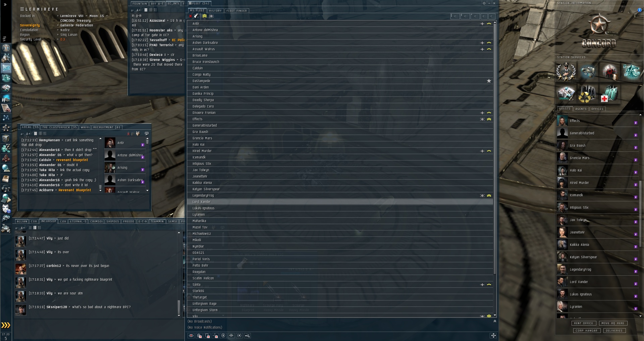Viewport: 644px width, 341px height.
Task: Click the plus icon on Sjinta's fleet row
Action: (x=482, y=285)
